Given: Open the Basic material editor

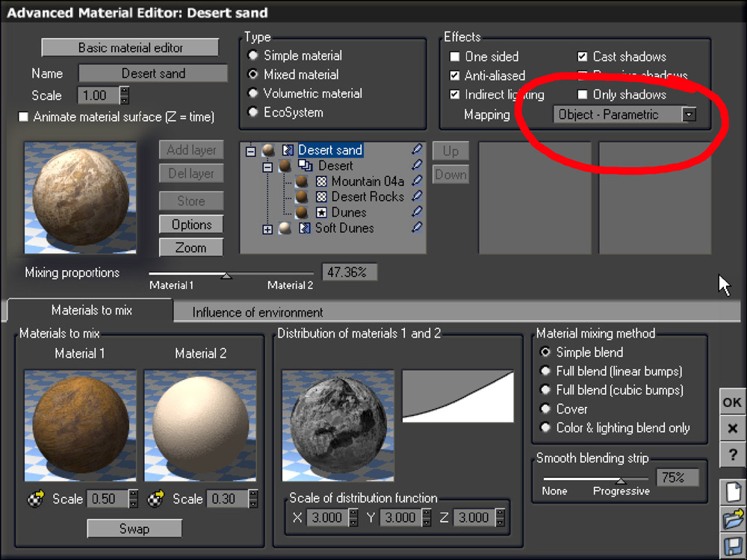Looking at the screenshot, I should [x=130, y=48].
